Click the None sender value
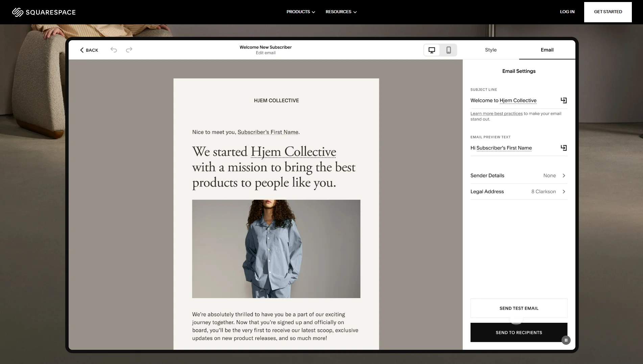This screenshot has height=364, width=643. (x=549, y=176)
